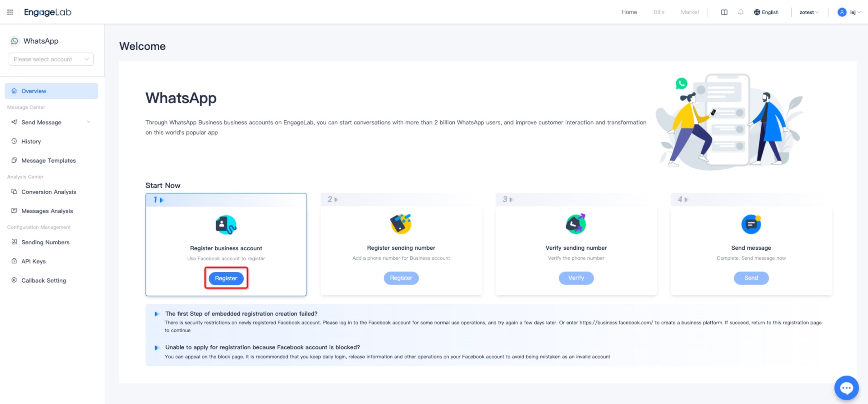Open the Please select account dropdown

(51, 59)
